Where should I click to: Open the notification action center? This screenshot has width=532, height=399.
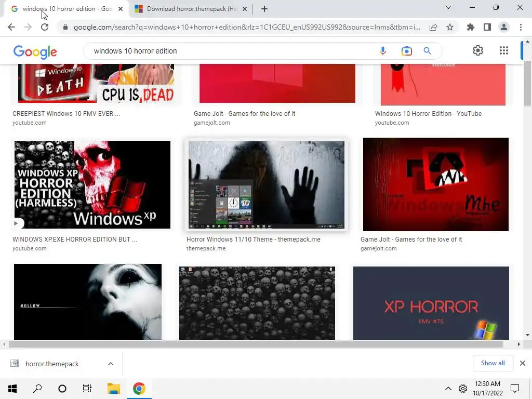click(515, 389)
